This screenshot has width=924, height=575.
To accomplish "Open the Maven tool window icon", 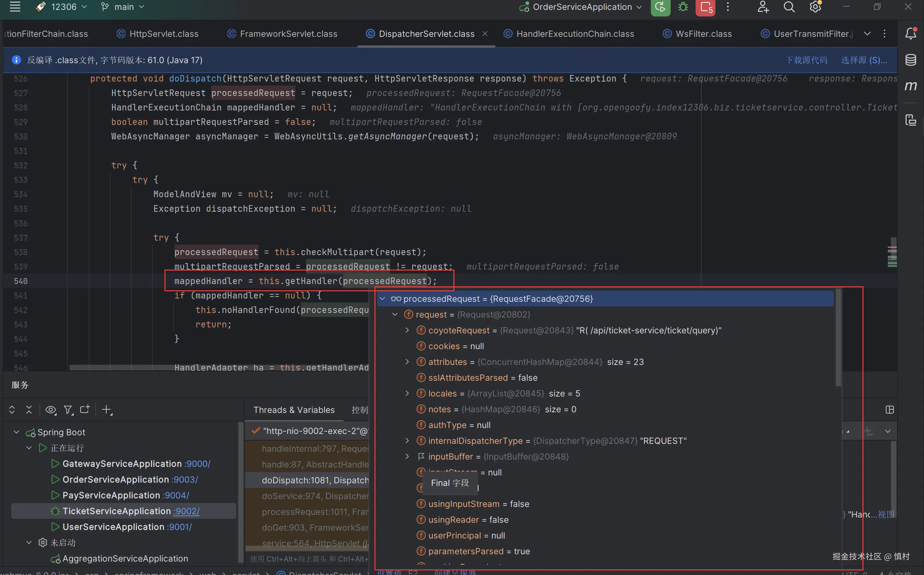I will (x=911, y=86).
